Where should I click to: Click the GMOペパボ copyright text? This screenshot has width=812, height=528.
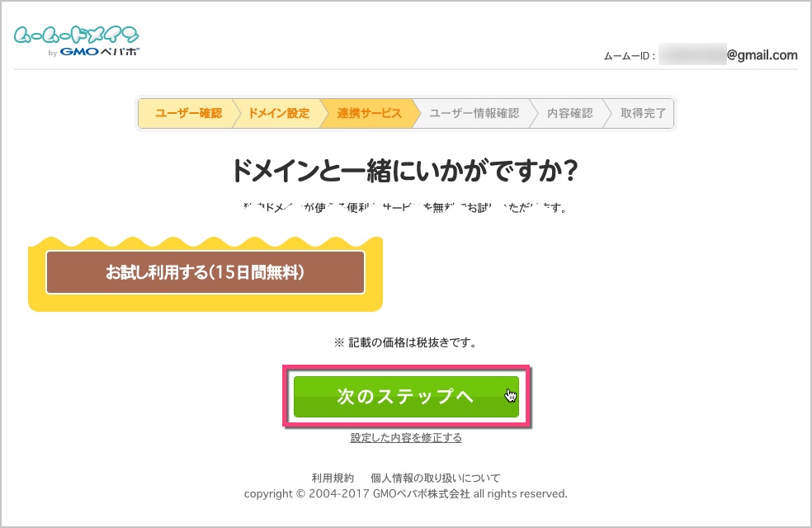coord(405,494)
